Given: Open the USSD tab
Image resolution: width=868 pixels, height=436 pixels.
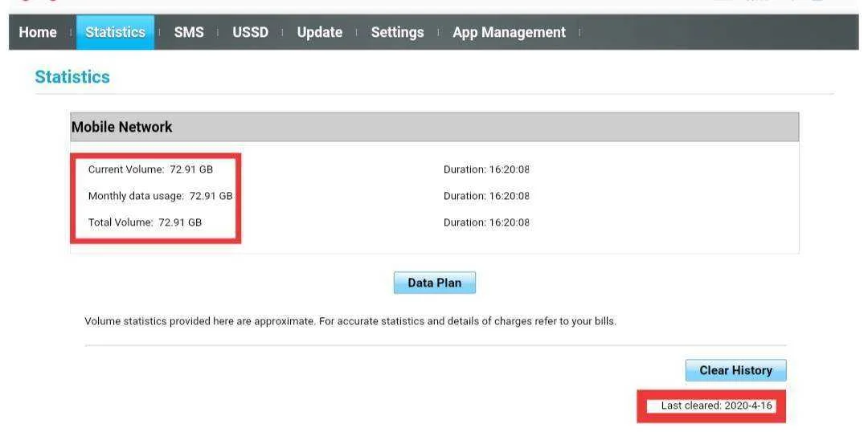Looking at the screenshot, I should pyautogui.click(x=250, y=32).
